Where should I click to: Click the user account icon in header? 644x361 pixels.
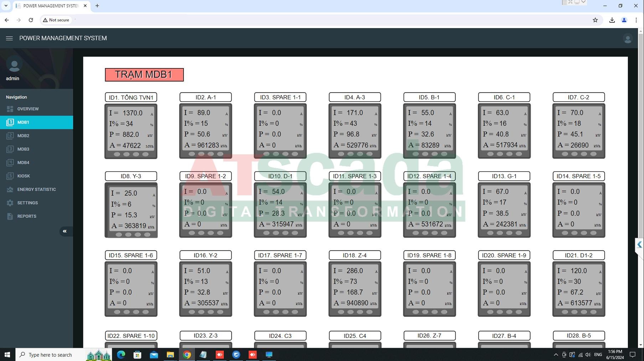pos(627,38)
